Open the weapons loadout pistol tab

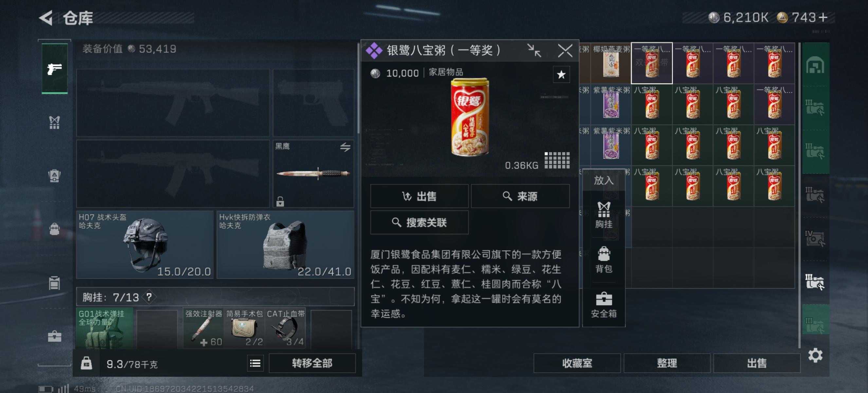54,69
